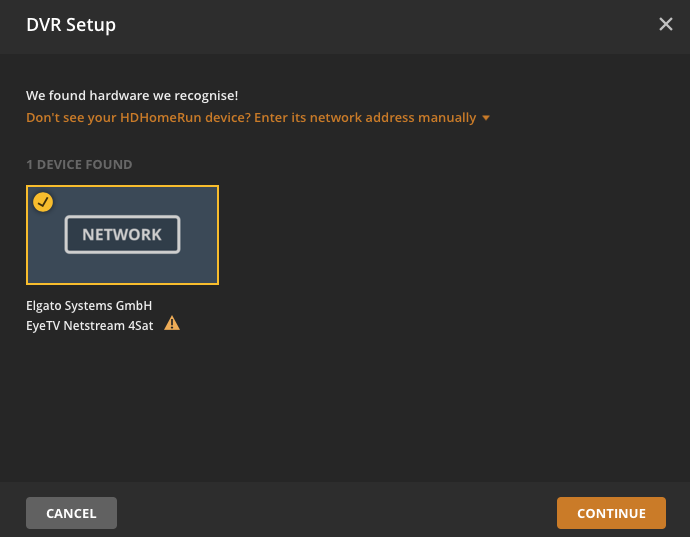Click the '1 DEVICE FOUND' heading
Image resolution: width=690 pixels, height=537 pixels.
point(79,164)
